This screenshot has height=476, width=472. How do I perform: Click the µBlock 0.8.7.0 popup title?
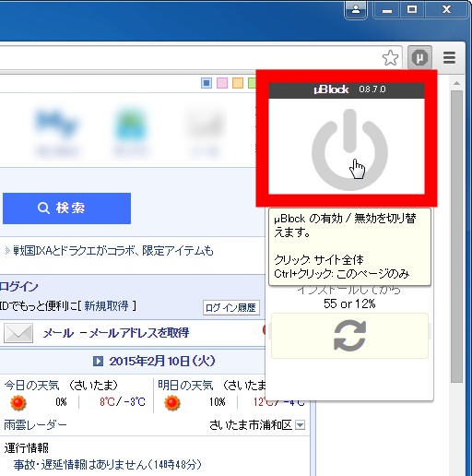click(x=349, y=89)
